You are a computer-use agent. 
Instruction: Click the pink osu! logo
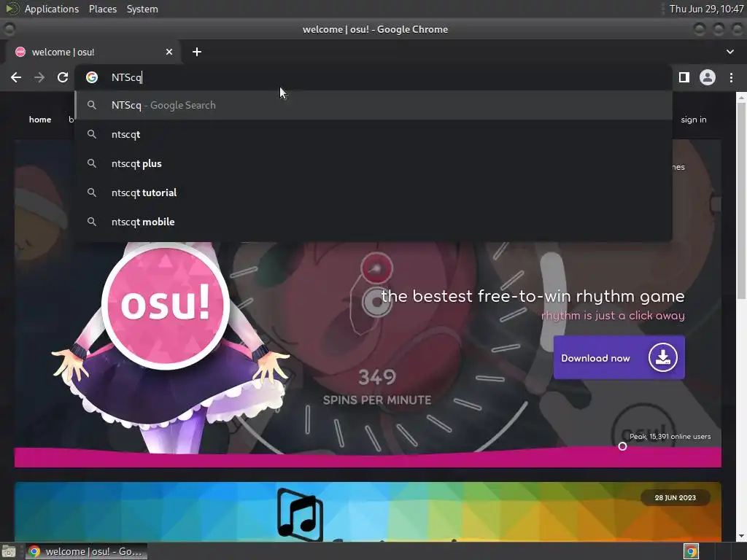pos(166,306)
